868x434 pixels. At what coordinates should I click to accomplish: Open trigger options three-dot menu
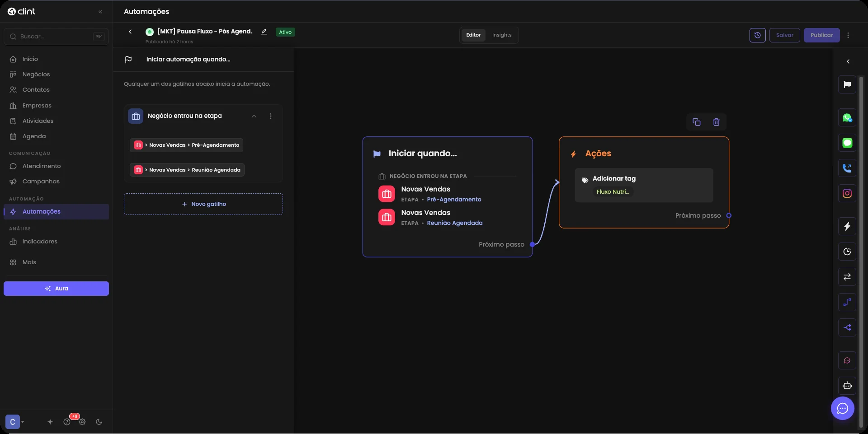coord(271,116)
